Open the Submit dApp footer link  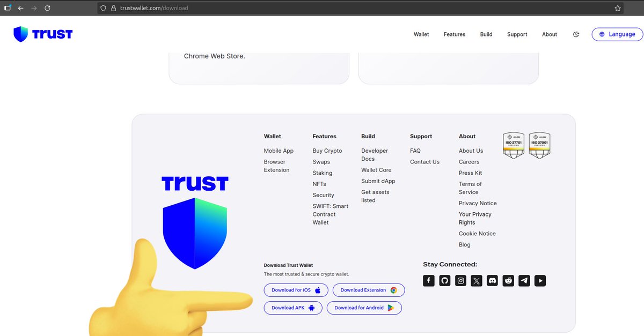pyautogui.click(x=378, y=181)
